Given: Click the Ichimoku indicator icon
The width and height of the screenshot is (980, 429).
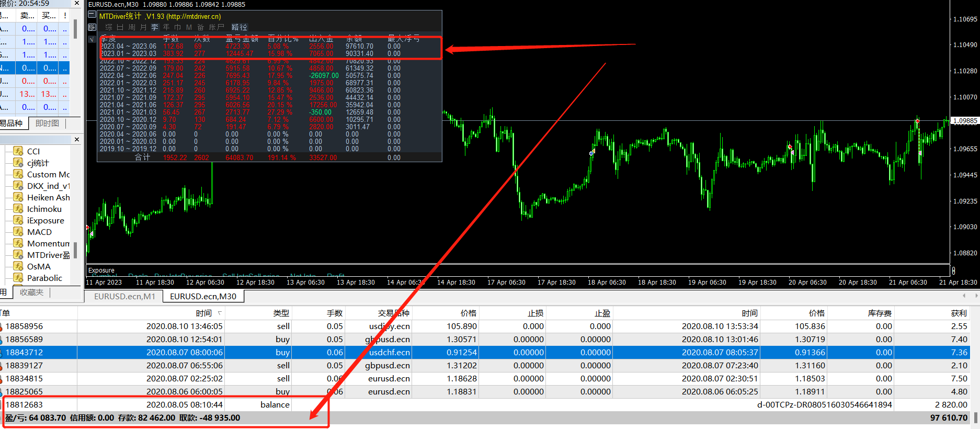Looking at the screenshot, I should pyautogui.click(x=18, y=209).
